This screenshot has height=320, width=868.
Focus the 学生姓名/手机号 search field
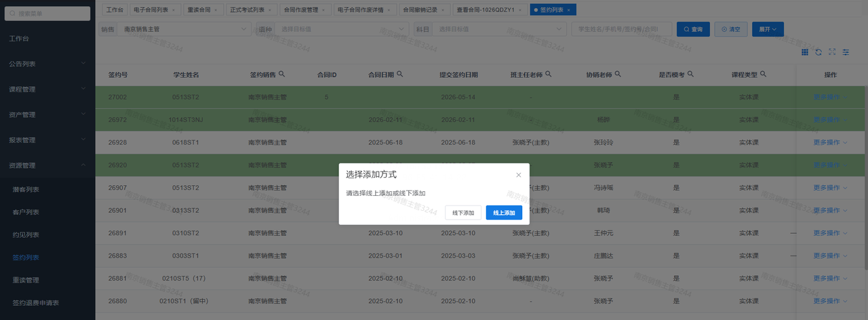(x=621, y=29)
